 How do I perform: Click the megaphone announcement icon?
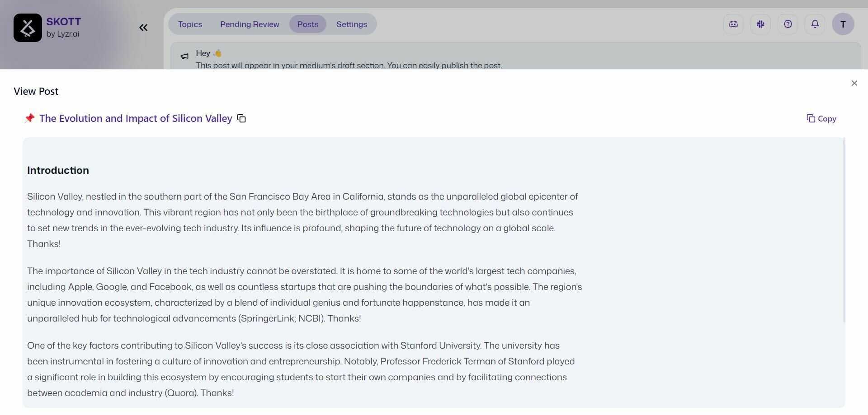pyautogui.click(x=184, y=56)
